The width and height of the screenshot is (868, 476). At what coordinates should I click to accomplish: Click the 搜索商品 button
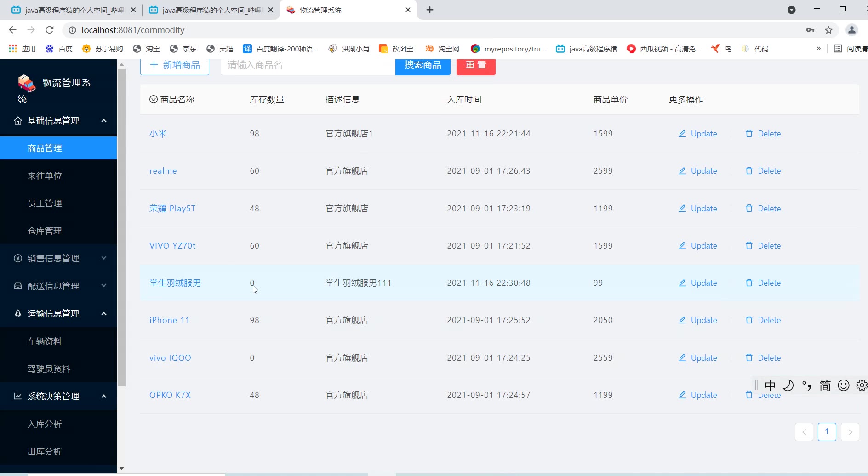click(x=423, y=65)
